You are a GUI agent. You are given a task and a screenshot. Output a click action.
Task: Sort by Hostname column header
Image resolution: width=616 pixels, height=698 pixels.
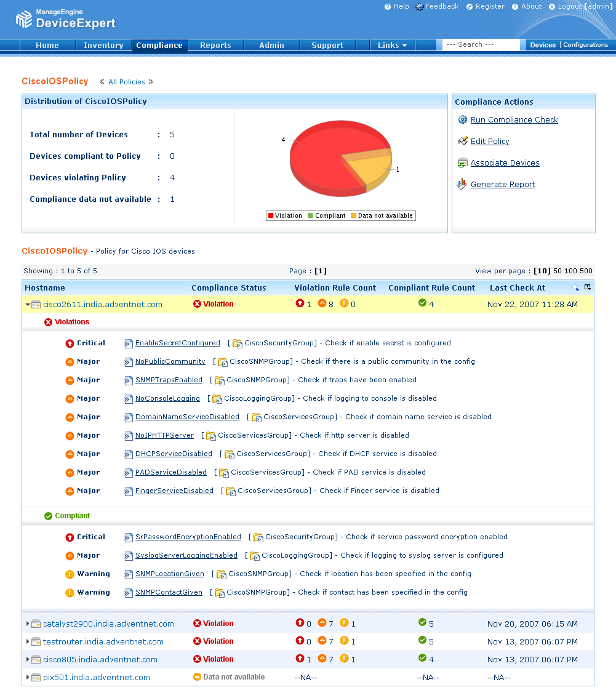pyautogui.click(x=45, y=288)
